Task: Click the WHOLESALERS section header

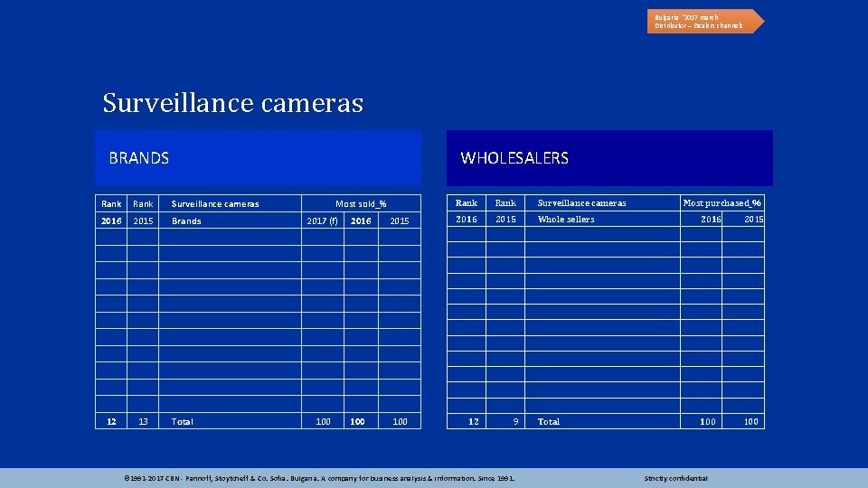Action: tap(609, 157)
